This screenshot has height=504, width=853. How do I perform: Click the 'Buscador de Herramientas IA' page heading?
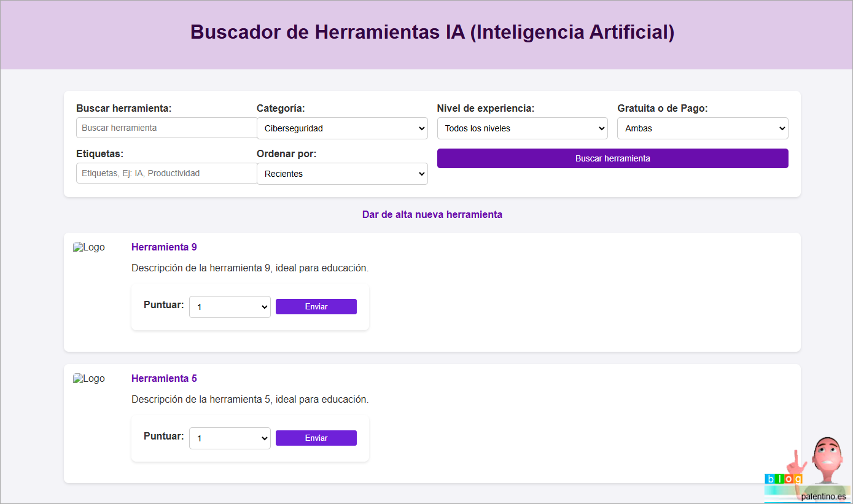[432, 32]
